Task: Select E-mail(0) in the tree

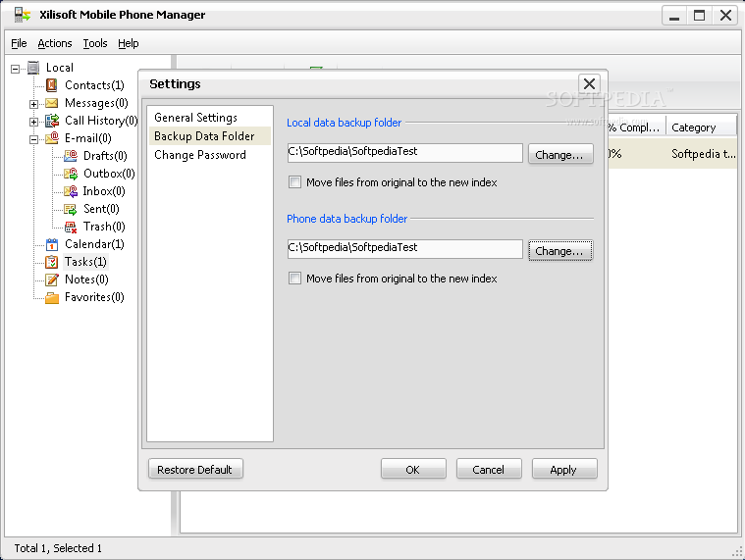Action: 88,138
